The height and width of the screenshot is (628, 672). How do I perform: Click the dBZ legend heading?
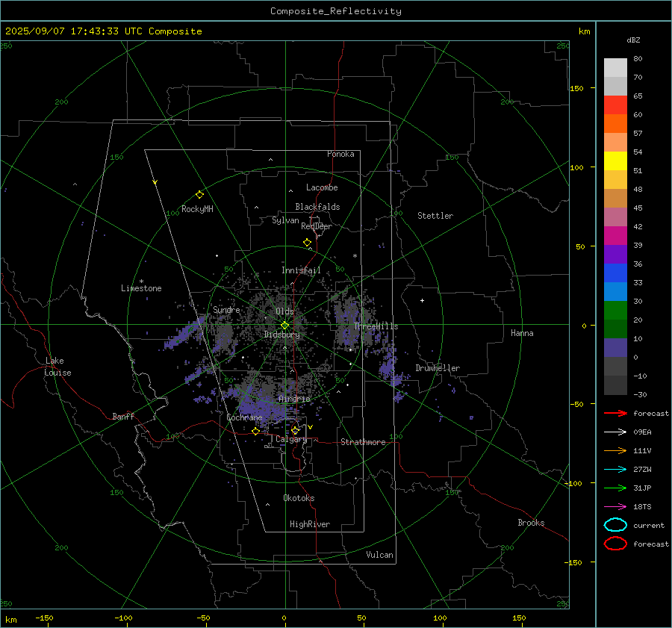pos(633,40)
